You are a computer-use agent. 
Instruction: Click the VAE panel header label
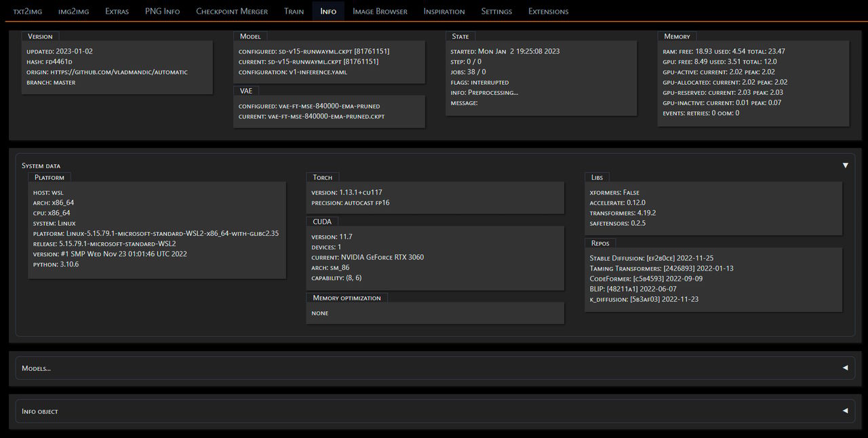coord(245,90)
